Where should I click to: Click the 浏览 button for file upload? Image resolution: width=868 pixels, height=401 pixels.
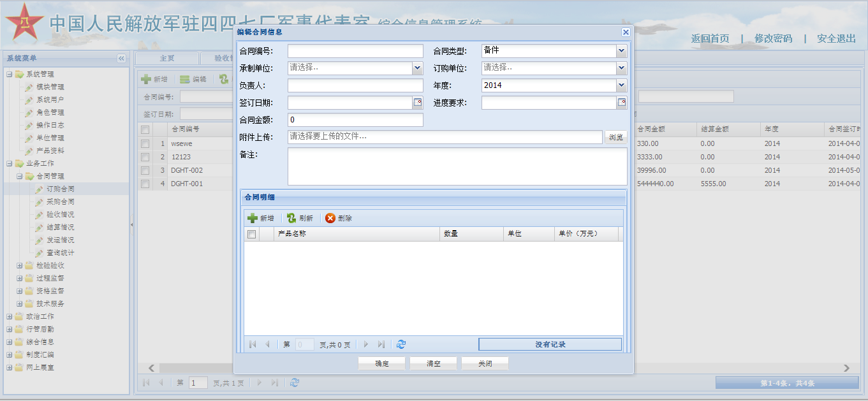coord(615,137)
